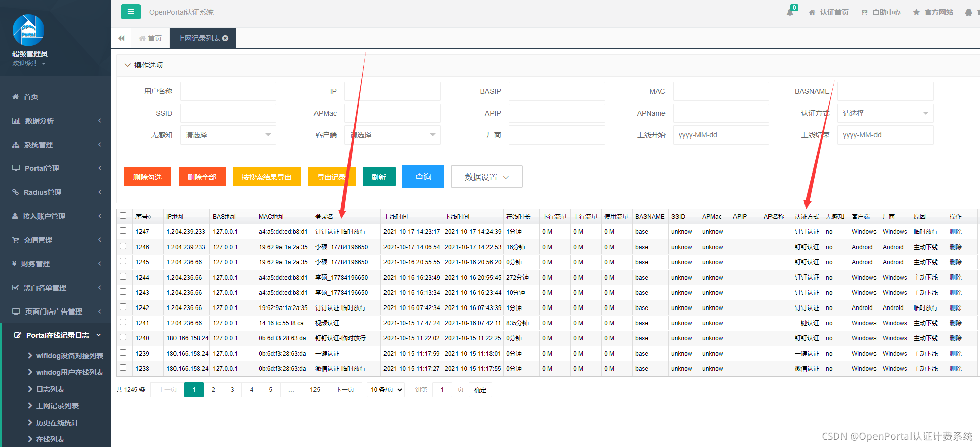This screenshot has width=980, height=447.
Task: Click the sort arrows on 序号 column
Action: (149, 217)
